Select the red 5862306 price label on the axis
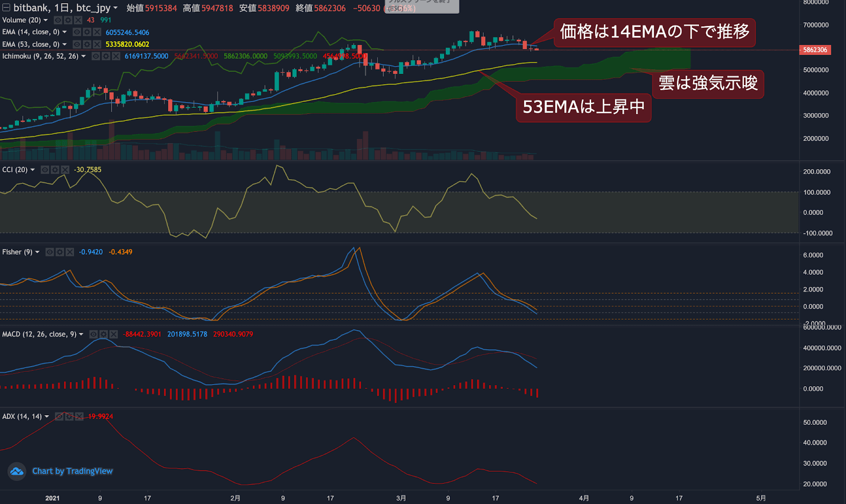Screen dimensions: 846x504 pyautogui.click(x=816, y=50)
